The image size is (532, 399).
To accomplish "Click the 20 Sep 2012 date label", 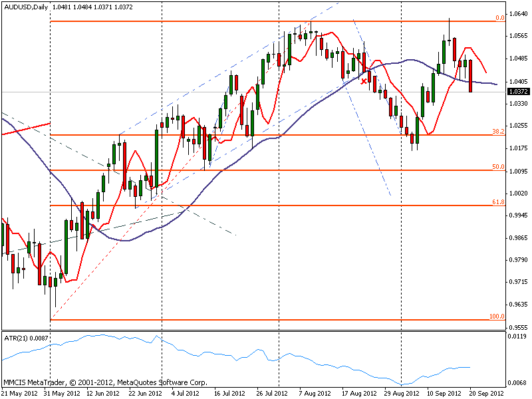I will pyautogui.click(x=487, y=394).
